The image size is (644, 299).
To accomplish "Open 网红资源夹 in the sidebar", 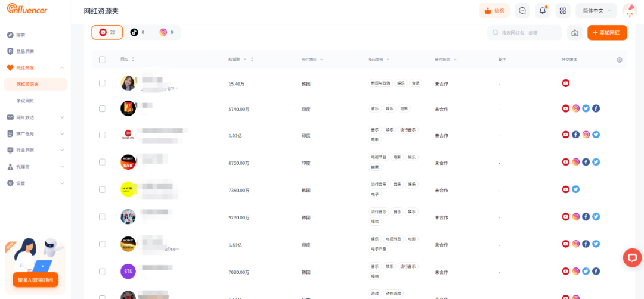I will (x=35, y=84).
